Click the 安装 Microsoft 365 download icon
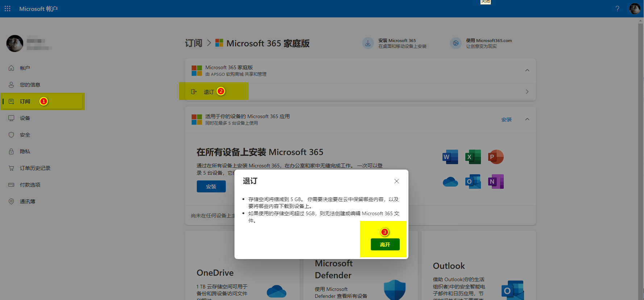Screen dimensions: 644x300 368,43
